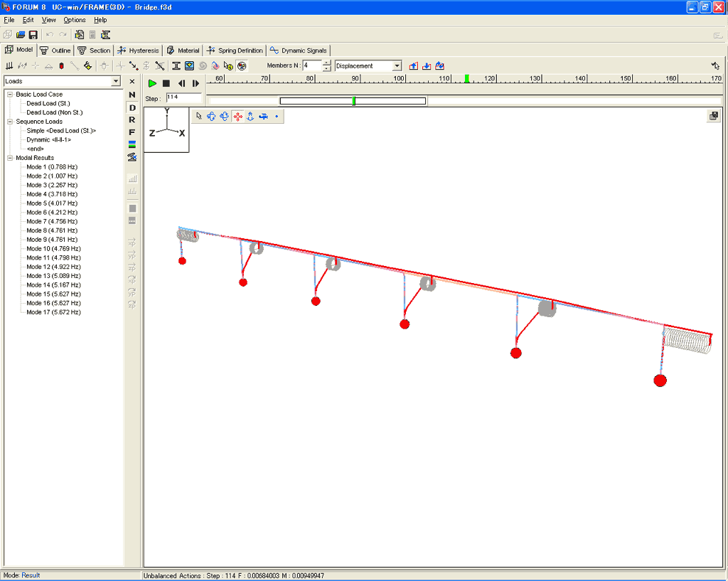
Task: Open the Displacement result type dropdown
Action: (397, 66)
